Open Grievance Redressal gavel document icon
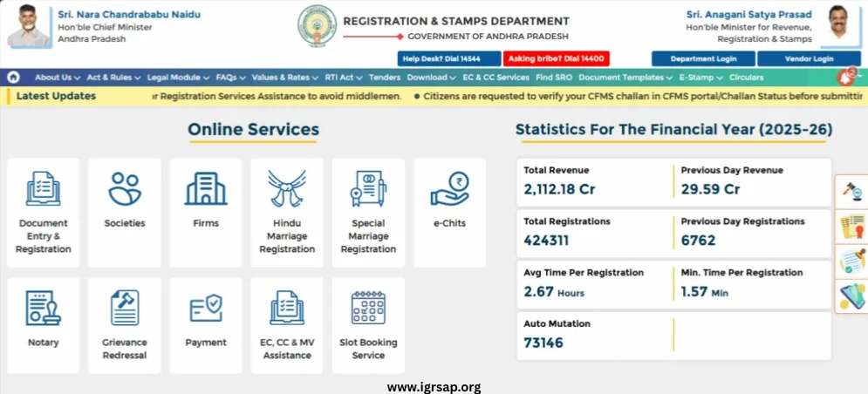868x394 pixels. (x=125, y=308)
